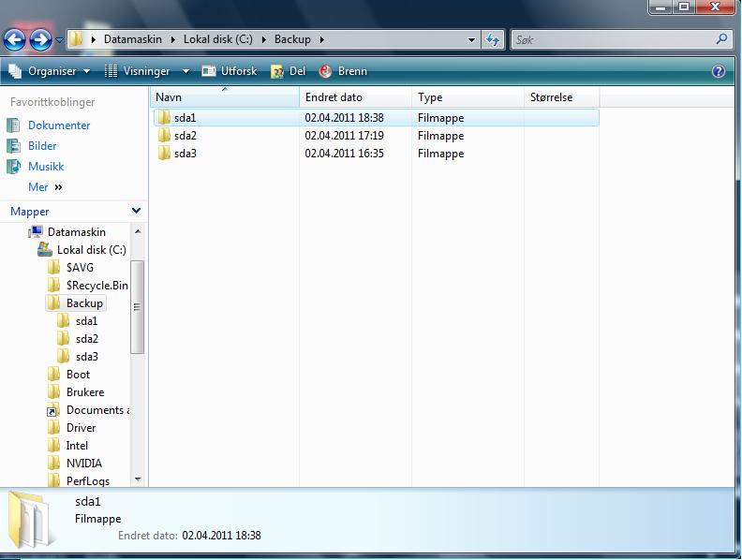Sort by the Størrelse column header

click(x=561, y=97)
